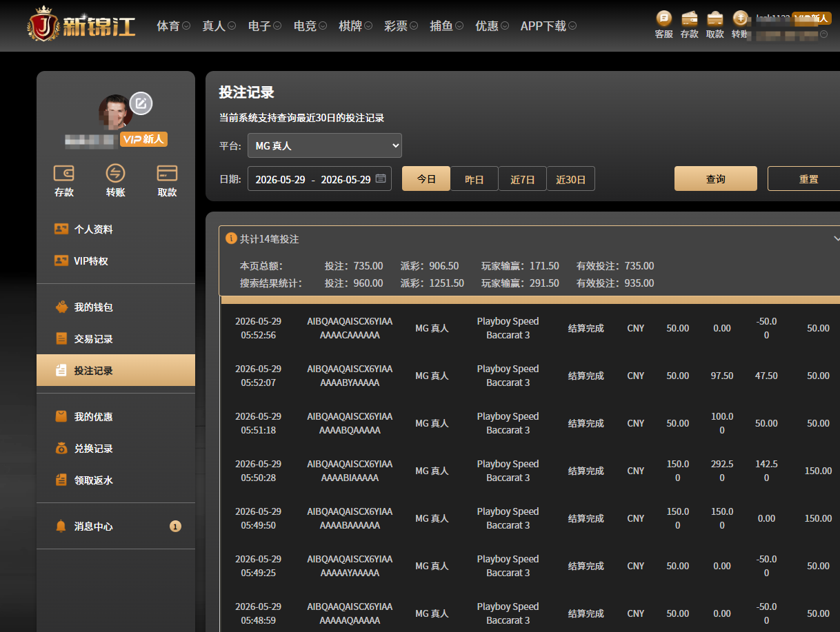Click 结算完成 status in 05:49:25 row
This screenshot has height=632, width=840.
(x=586, y=566)
